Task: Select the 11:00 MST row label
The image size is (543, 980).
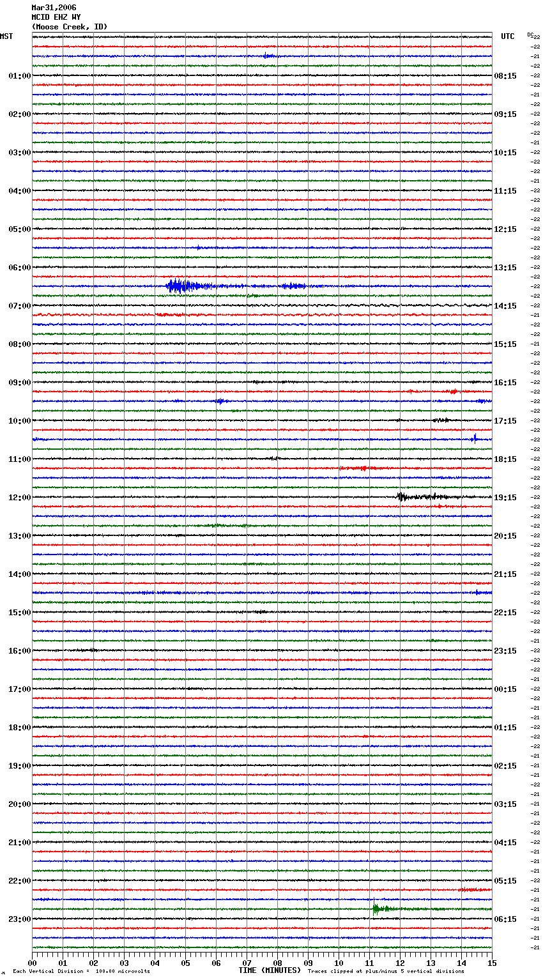Action: pos(20,459)
